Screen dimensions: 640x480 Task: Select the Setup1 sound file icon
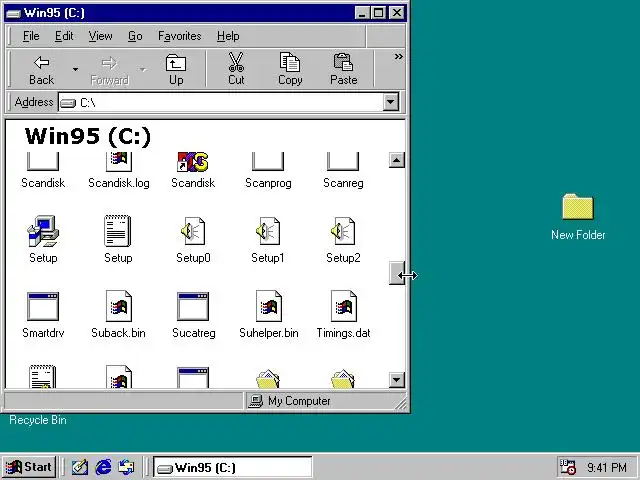[268, 231]
